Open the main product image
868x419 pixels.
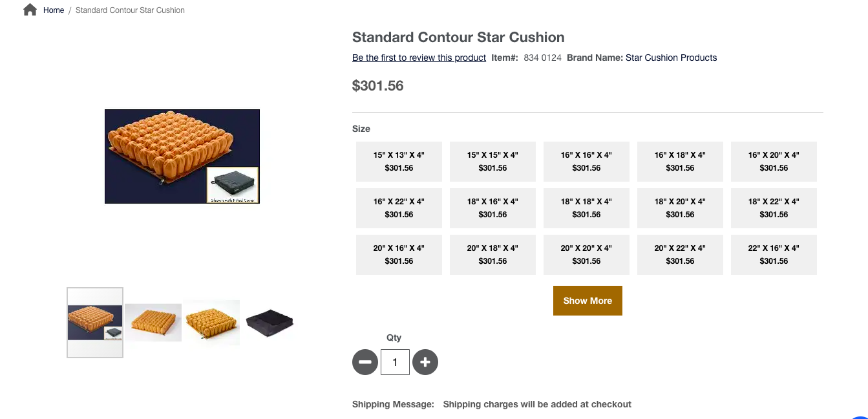pos(182,156)
